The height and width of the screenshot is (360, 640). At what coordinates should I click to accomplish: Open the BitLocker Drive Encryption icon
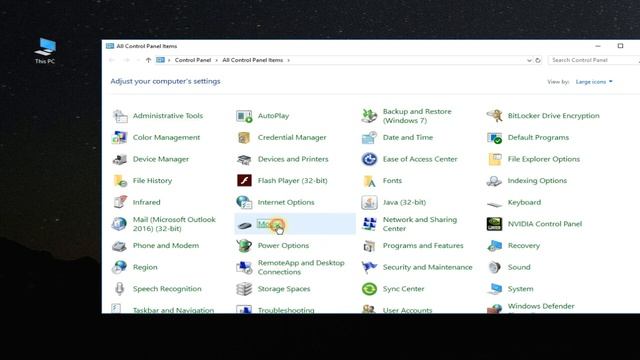[494, 116]
